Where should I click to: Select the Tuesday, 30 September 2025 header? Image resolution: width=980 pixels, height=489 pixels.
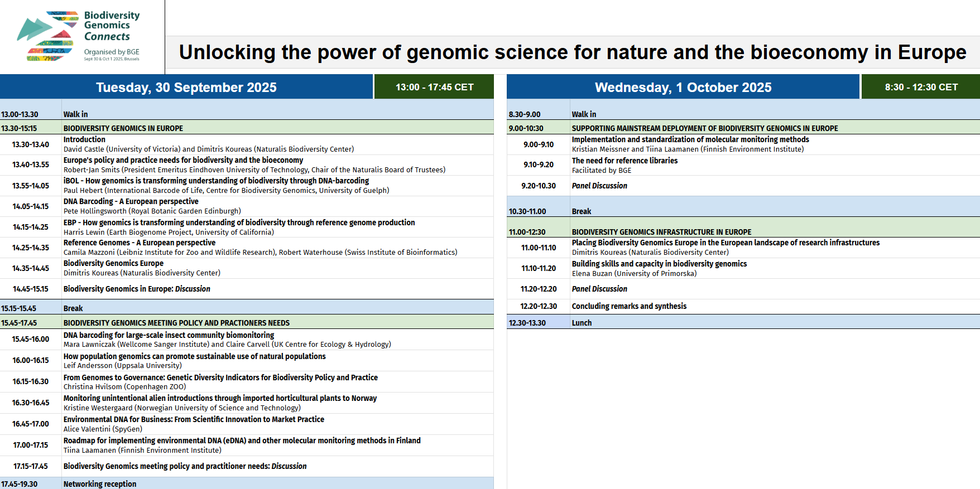(x=186, y=87)
